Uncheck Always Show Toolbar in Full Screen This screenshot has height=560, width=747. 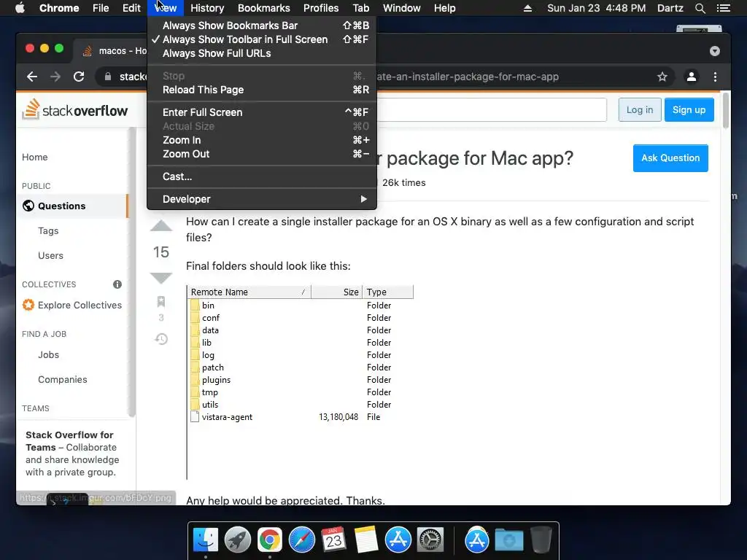point(262,39)
